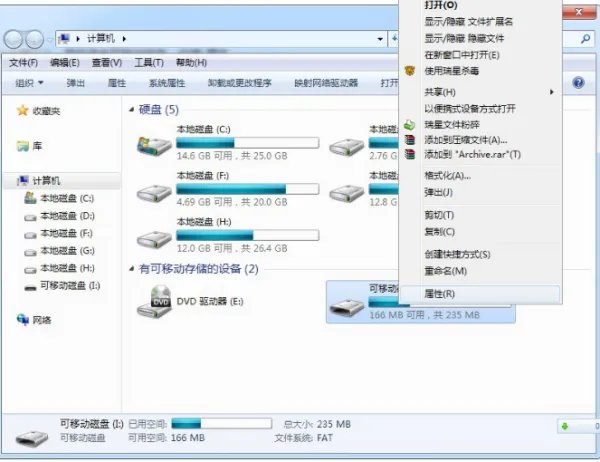This screenshot has height=462, width=600.
Task: Choose 创建快捷方式(S) in context menu
Action: 480,254
